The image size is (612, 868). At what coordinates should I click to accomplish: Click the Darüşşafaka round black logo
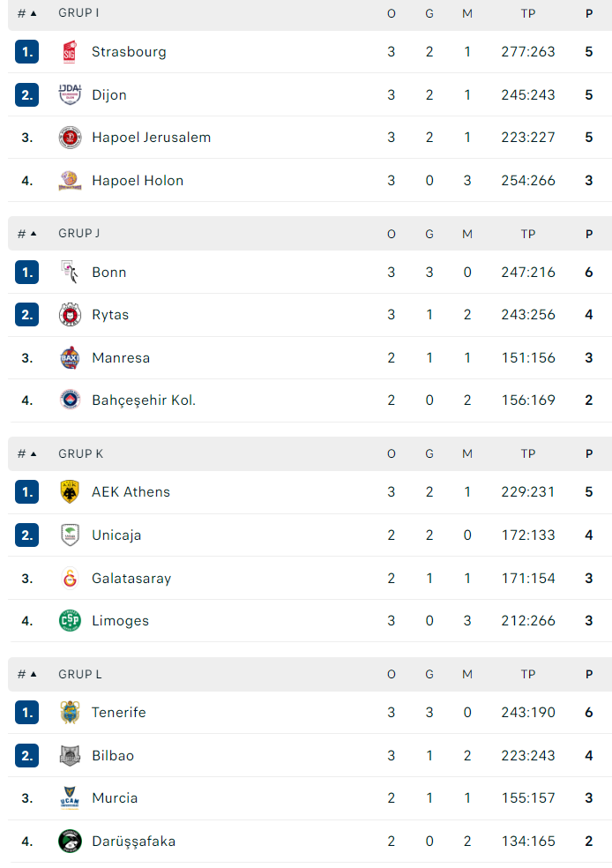point(70,841)
